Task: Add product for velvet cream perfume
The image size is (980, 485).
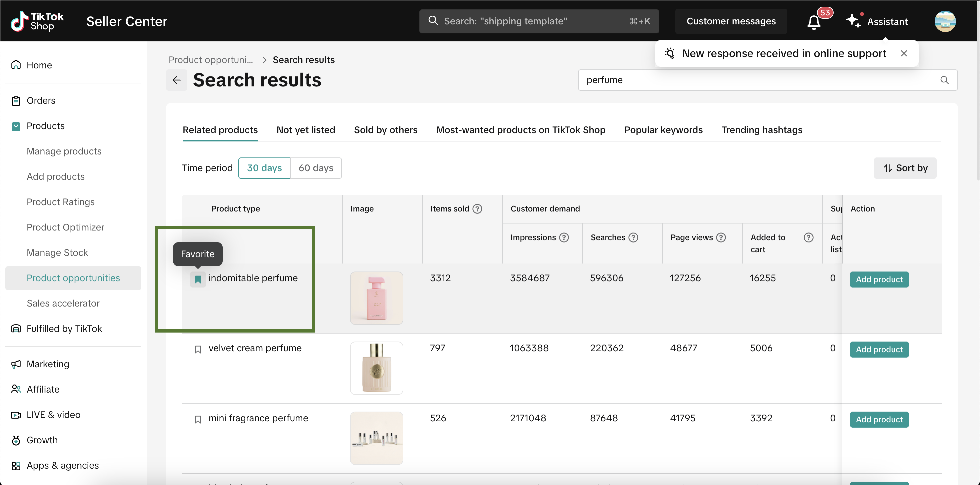Action: 879,349
